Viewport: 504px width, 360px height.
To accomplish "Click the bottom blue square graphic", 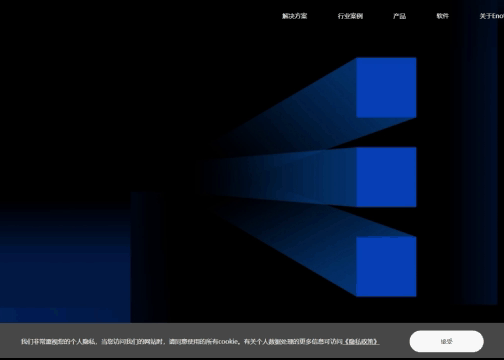I will (x=386, y=266).
